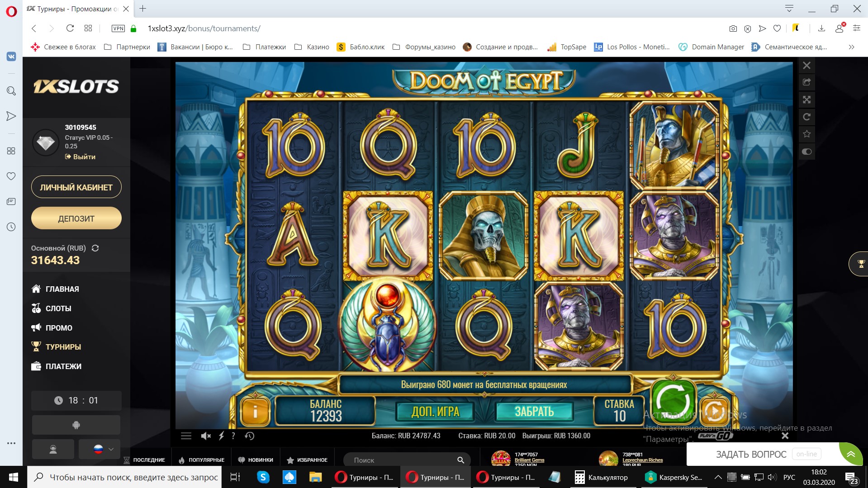
Task: Go back with the browser back arrow
Action: (34, 28)
